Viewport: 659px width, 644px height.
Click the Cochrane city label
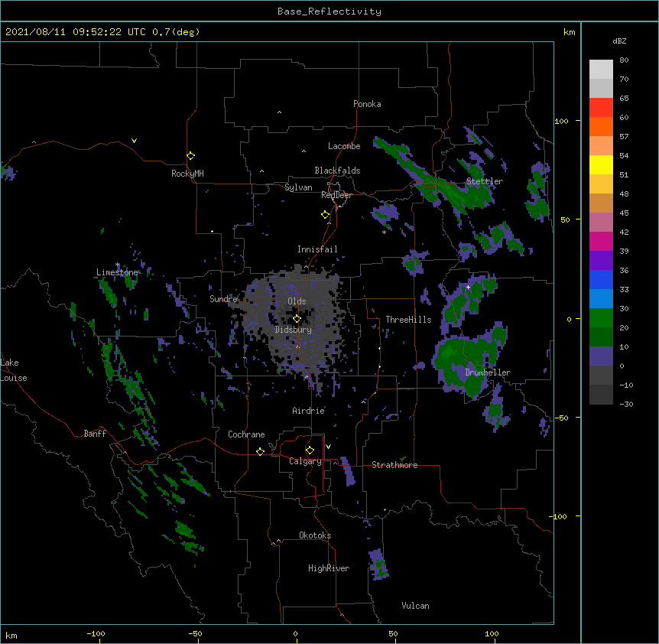click(x=246, y=434)
